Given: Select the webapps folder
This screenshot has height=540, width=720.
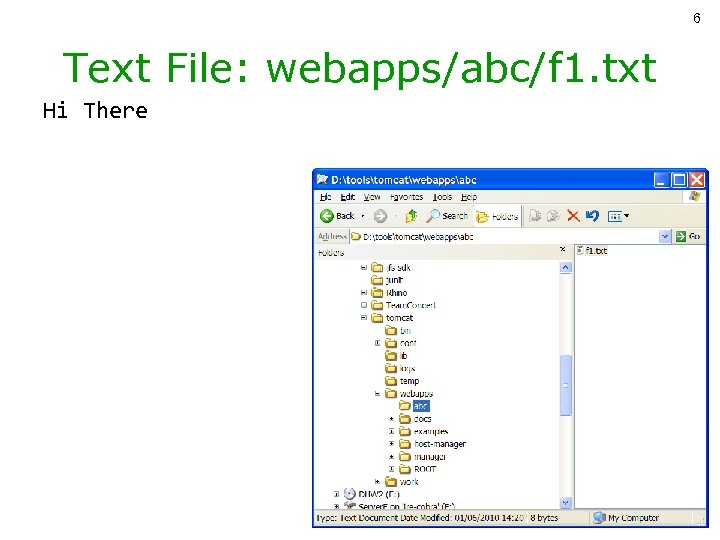Looking at the screenshot, I should click(x=409, y=394).
